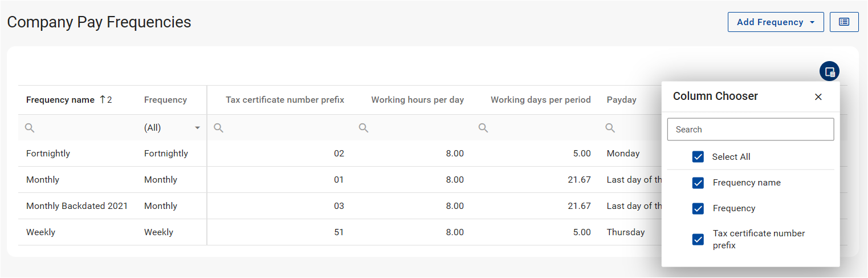The height and width of the screenshot is (278, 868).
Task: Open the Add Frequency dropdown
Action: coord(776,22)
